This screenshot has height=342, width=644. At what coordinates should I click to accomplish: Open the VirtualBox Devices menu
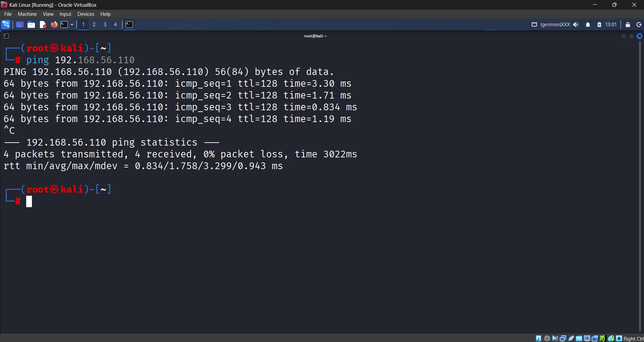86,14
